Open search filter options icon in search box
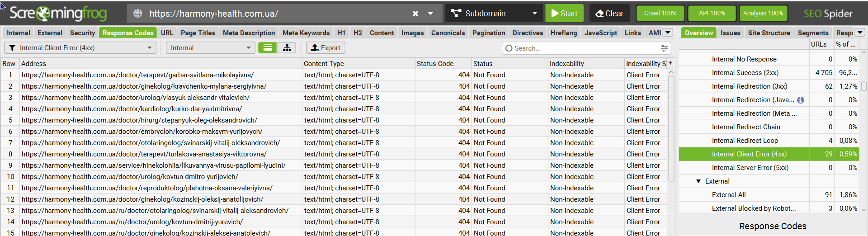The width and height of the screenshot is (868, 236). pyautogui.click(x=664, y=48)
